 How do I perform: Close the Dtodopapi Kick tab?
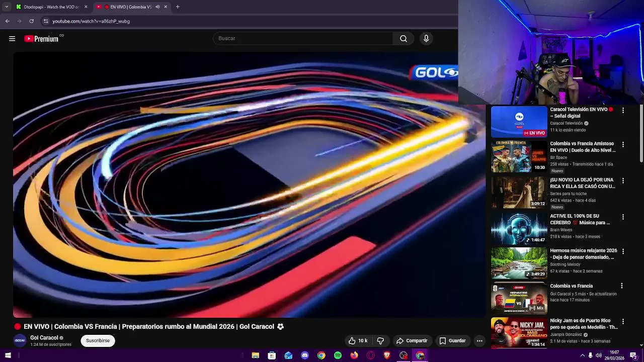coord(86,7)
